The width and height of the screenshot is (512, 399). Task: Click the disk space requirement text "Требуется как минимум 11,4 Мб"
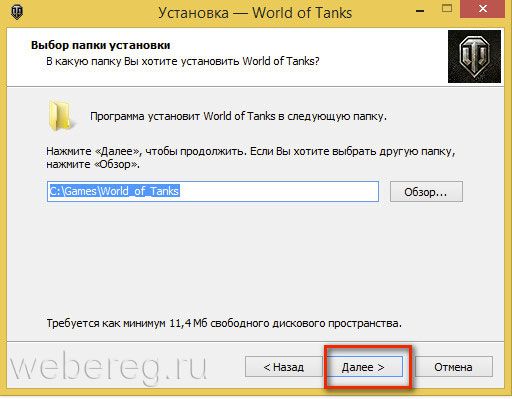pyautogui.click(x=127, y=323)
